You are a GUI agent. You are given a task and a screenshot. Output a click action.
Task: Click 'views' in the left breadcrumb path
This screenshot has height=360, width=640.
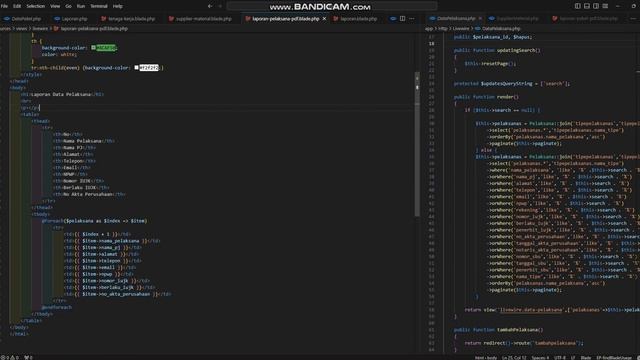pos(21,29)
